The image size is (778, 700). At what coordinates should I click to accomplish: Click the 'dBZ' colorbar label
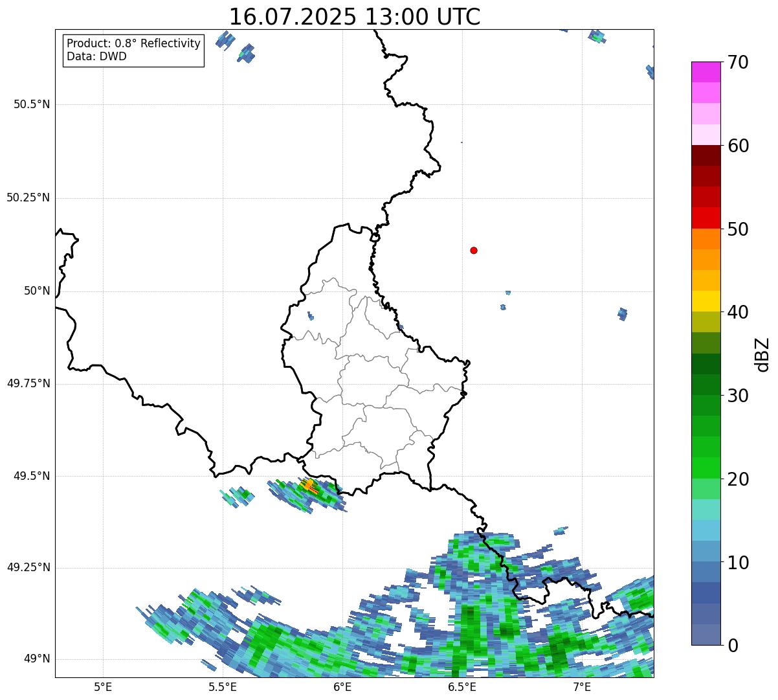pyautogui.click(x=762, y=354)
